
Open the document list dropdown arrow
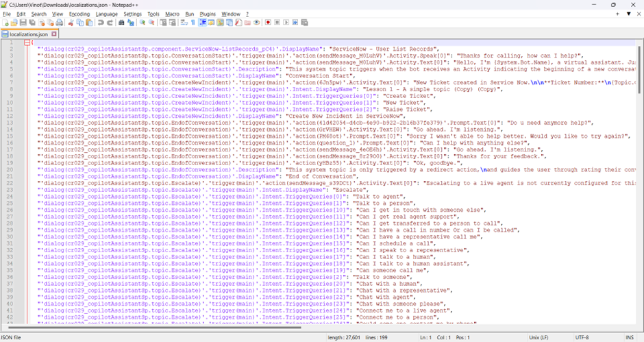tap(628, 14)
